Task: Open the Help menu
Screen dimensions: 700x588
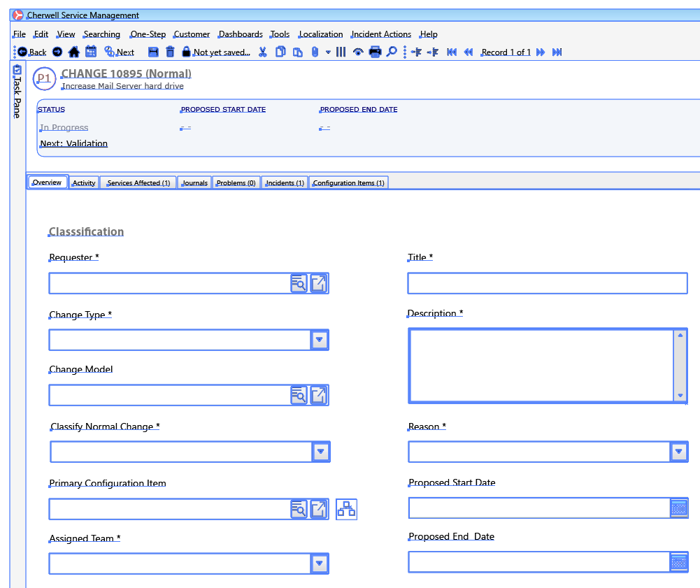Action: pyautogui.click(x=429, y=34)
